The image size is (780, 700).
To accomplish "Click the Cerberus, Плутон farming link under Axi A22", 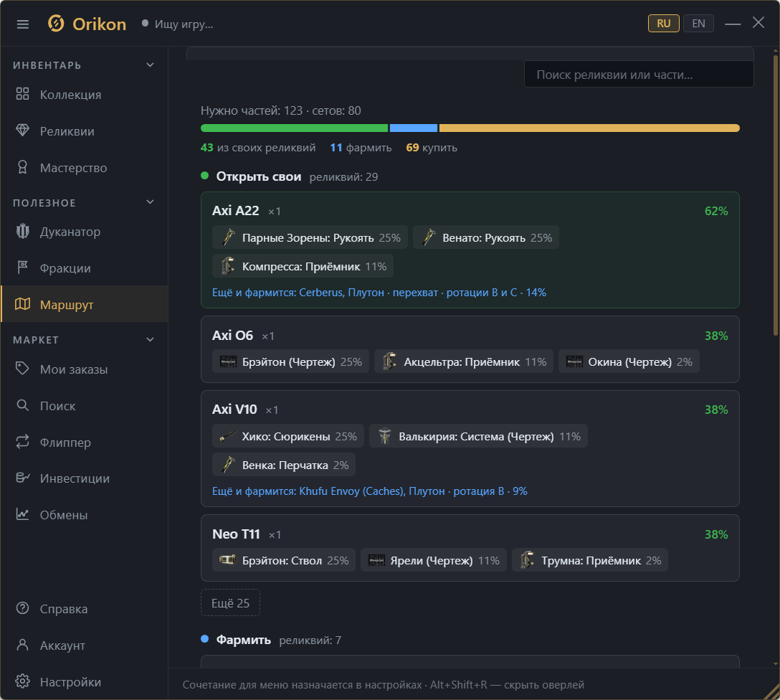I will pos(379,293).
